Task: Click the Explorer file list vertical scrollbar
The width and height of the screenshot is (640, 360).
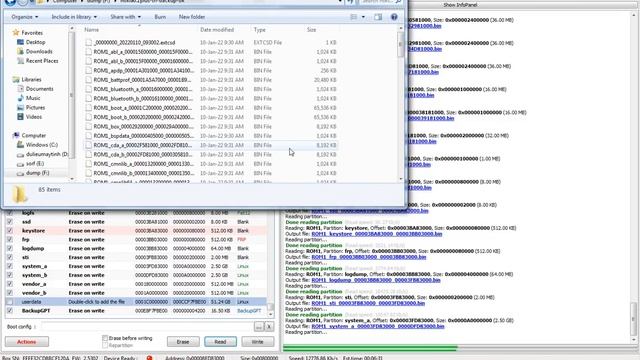Action: click(x=400, y=104)
